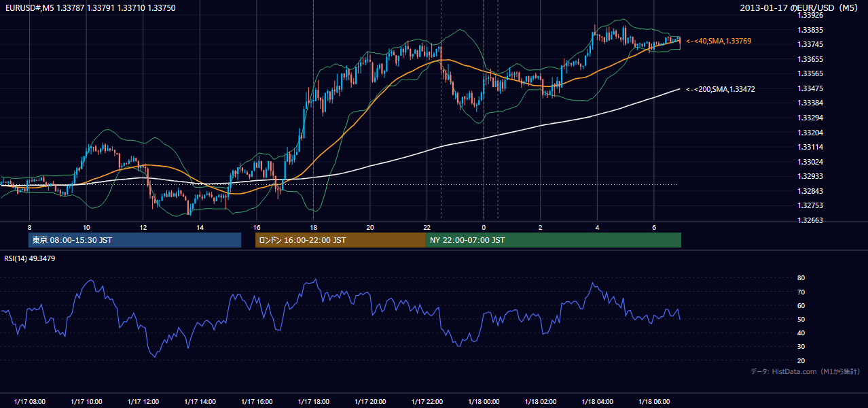Click price level 1.33204 on the axis
The height and width of the screenshot is (408, 868).
(810, 133)
